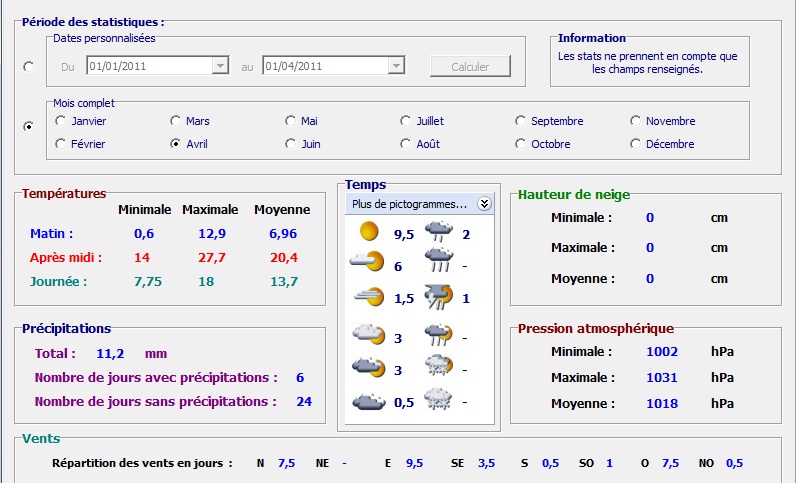Click the heavy rain cloud icon

439,261
